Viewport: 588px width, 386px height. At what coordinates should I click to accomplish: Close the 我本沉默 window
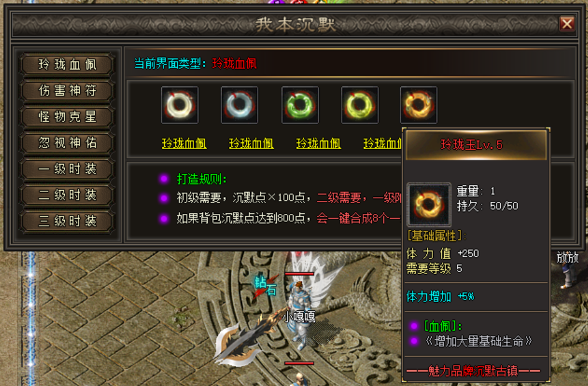tap(567, 24)
